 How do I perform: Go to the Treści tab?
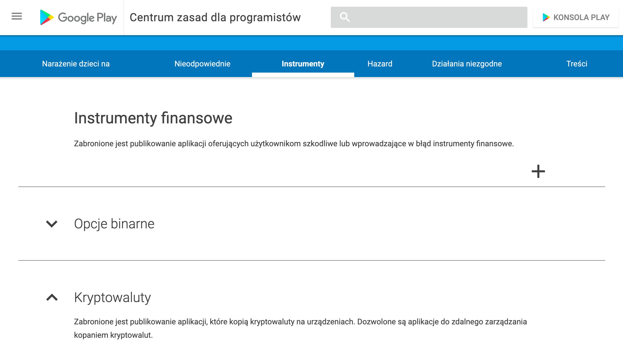point(577,64)
